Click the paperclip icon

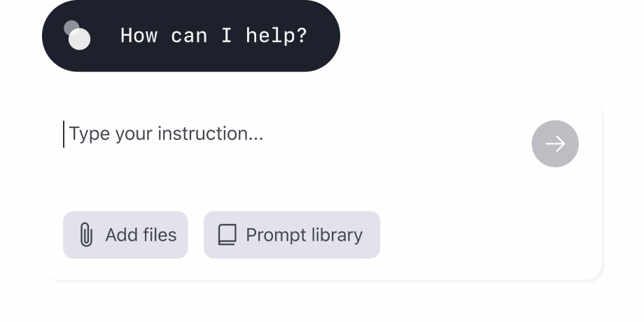point(86,235)
